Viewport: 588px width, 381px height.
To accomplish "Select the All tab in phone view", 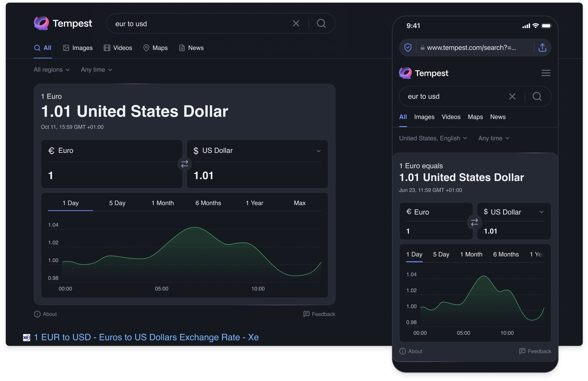I will [x=403, y=117].
